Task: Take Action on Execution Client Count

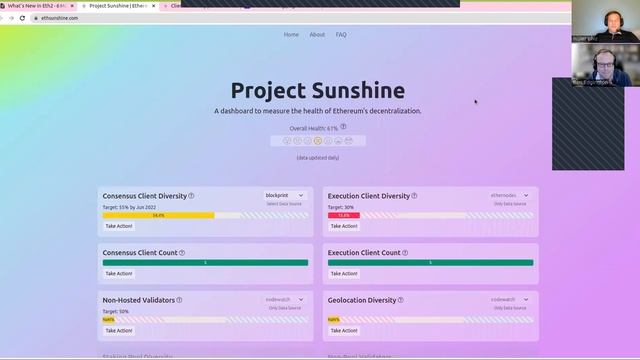Action: pos(344,273)
